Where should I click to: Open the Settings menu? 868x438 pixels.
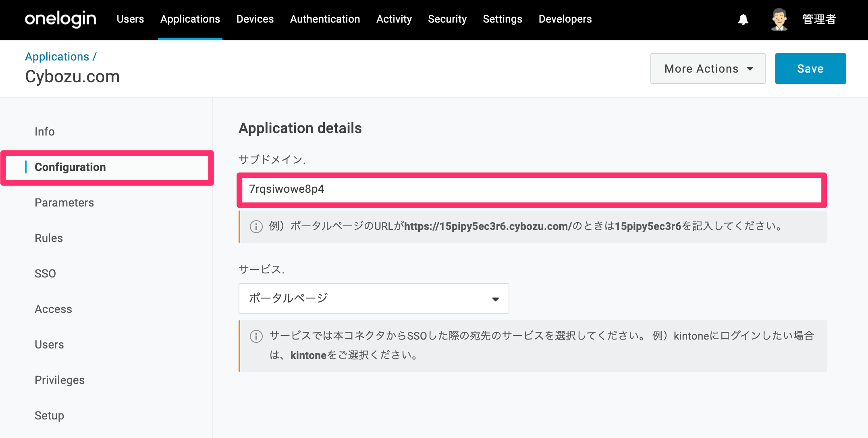pos(503,19)
